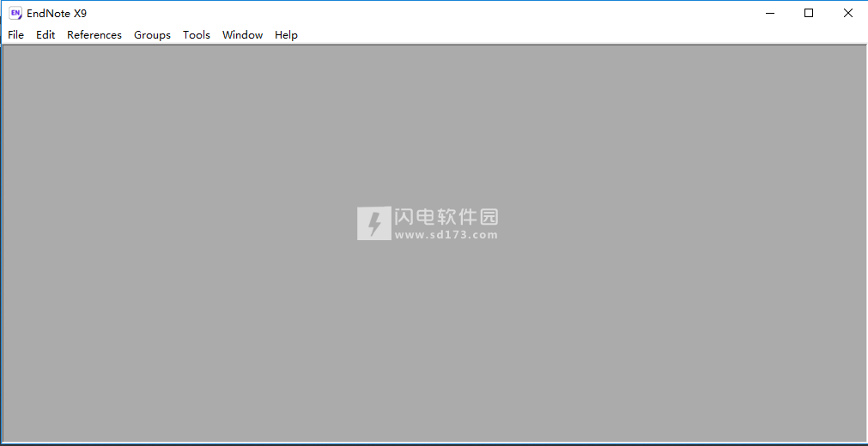This screenshot has width=868, height=446.
Task: Open the Edit menu
Action: coord(46,35)
